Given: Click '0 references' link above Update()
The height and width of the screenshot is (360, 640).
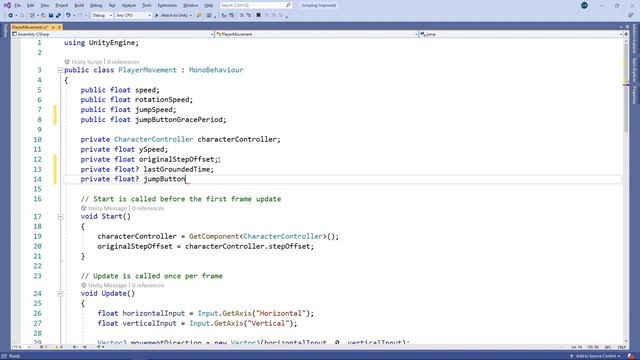Looking at the screenshot, I should (148, 285).
